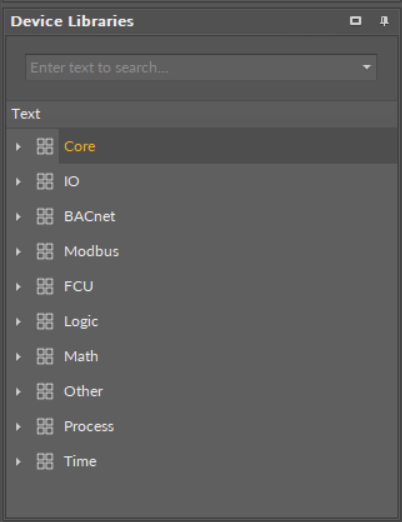
Task: Click the IO library grid icon
Action: click(x=45, y=182)
